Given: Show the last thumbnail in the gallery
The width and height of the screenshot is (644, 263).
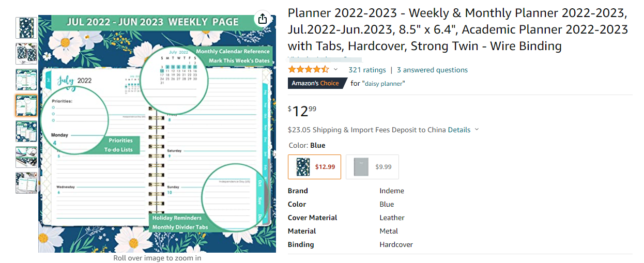Looking at the screenshot, I should [x=26, y=183].
